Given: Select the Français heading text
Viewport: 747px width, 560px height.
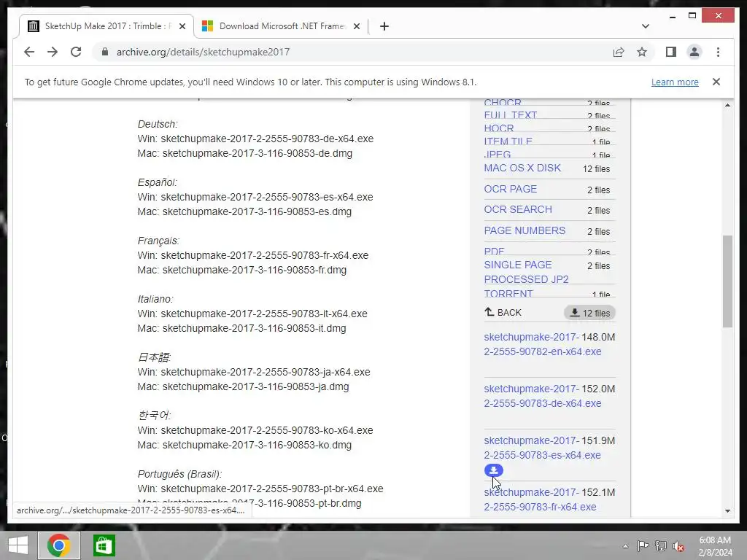Looking at the screenshot, I should point(158,241).
